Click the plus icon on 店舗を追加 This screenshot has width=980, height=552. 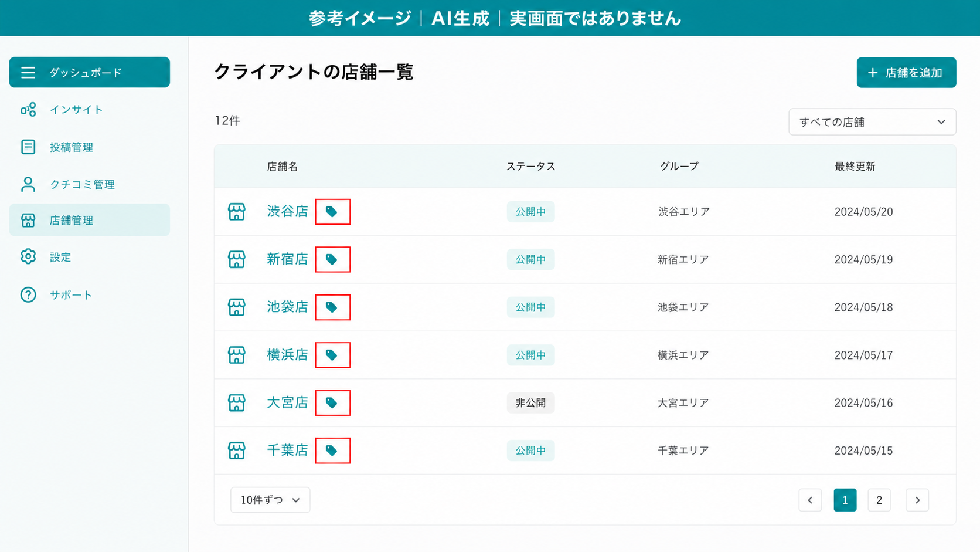tap(873, 73)
